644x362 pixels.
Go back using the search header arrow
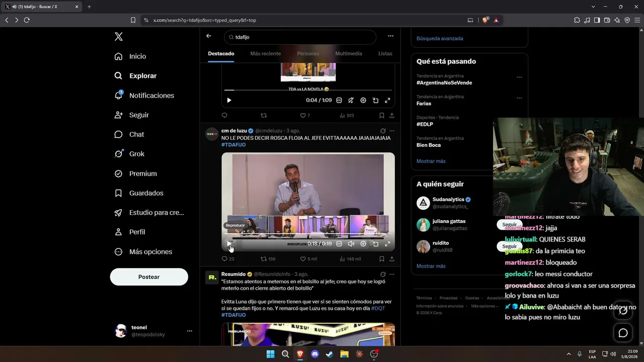point(209,36)
